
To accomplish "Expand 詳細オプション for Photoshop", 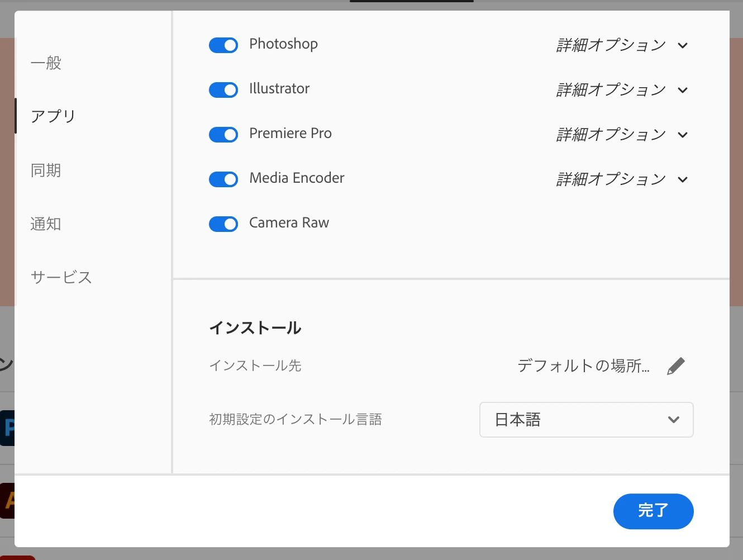I will click(622, 45).
